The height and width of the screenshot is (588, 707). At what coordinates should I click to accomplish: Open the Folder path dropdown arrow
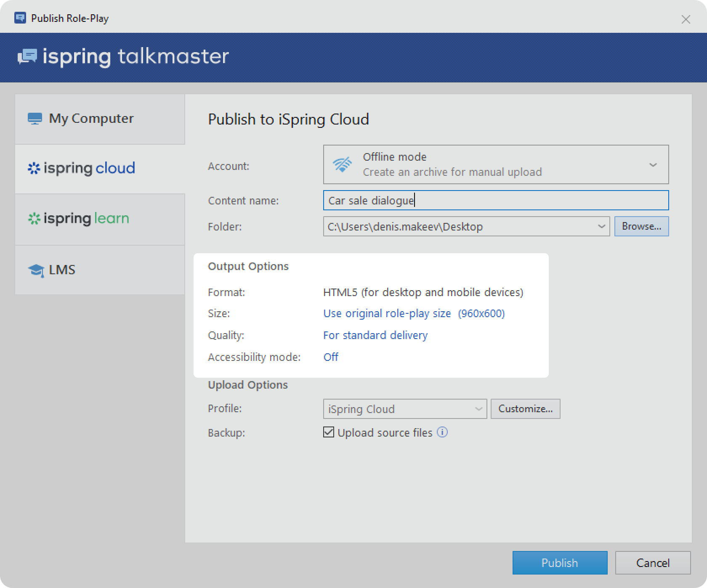pos(601,226)
